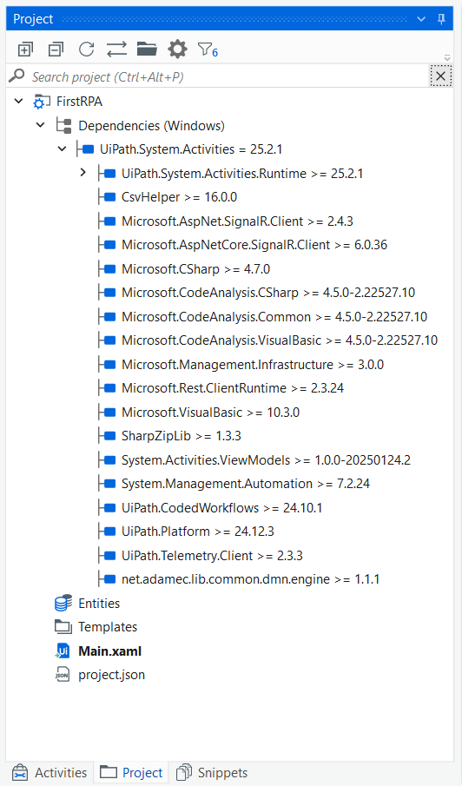Click the Search project input field
Viewport: 462px width, 786px height.
pyautogui.click(x=218, y=77)
